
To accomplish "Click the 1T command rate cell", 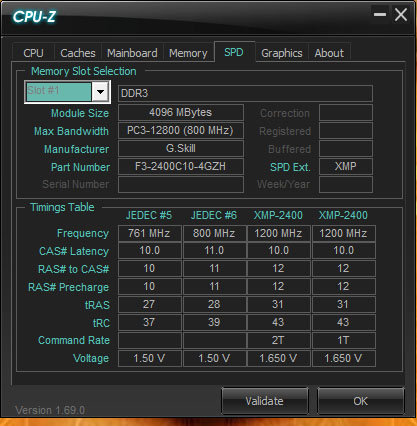I will tap(343, 340).
